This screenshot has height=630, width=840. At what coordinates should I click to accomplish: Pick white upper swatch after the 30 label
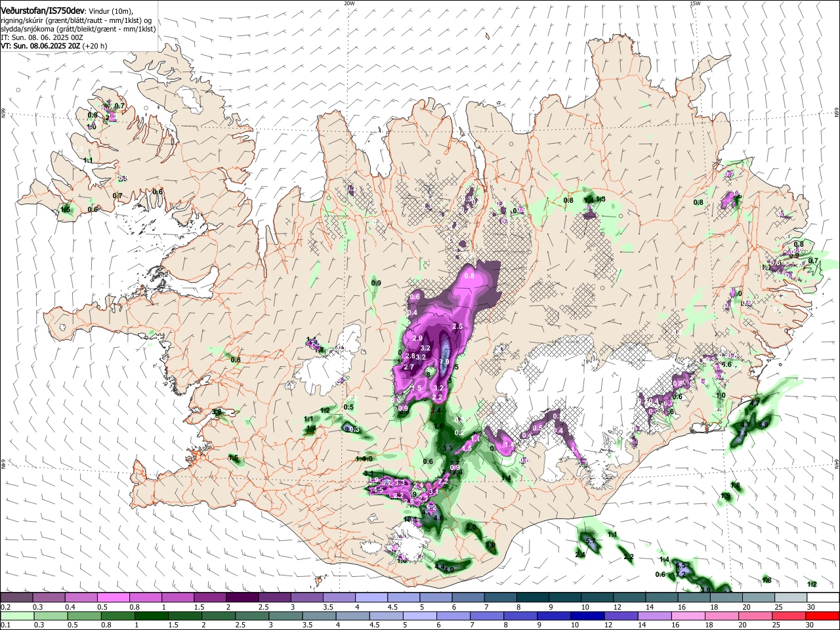coord(822,598)
